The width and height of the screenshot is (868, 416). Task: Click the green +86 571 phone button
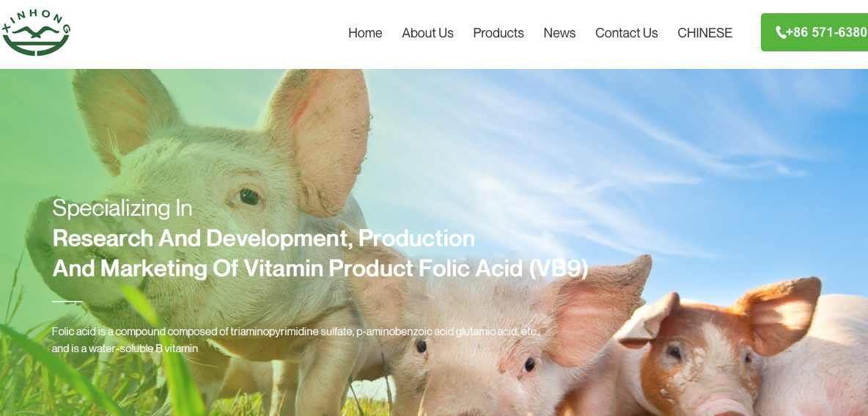point(814,33)
